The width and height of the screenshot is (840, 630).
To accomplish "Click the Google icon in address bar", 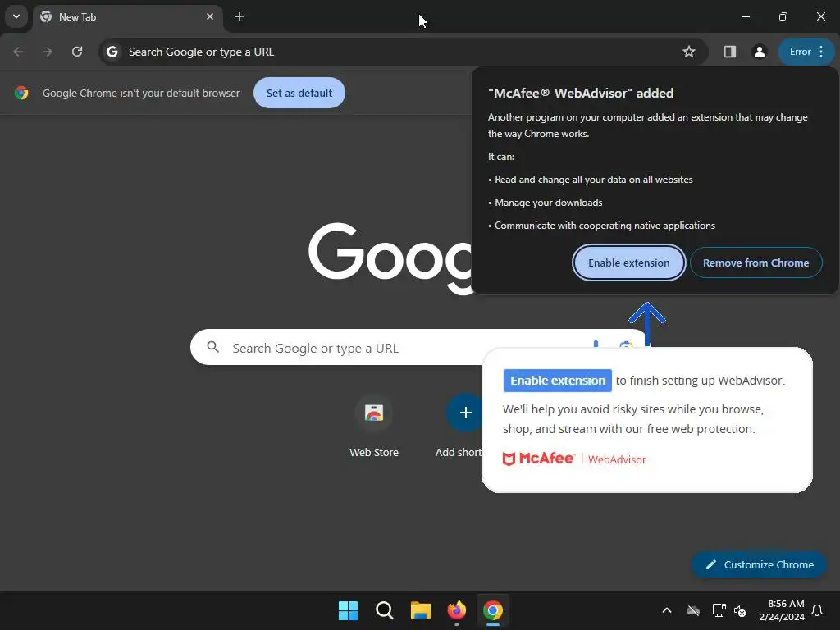I will (112, 52).
